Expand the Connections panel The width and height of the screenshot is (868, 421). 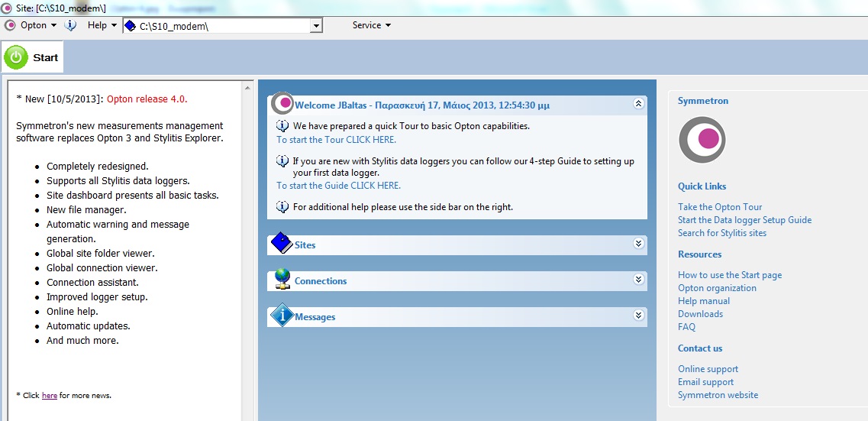coord(638,280)
